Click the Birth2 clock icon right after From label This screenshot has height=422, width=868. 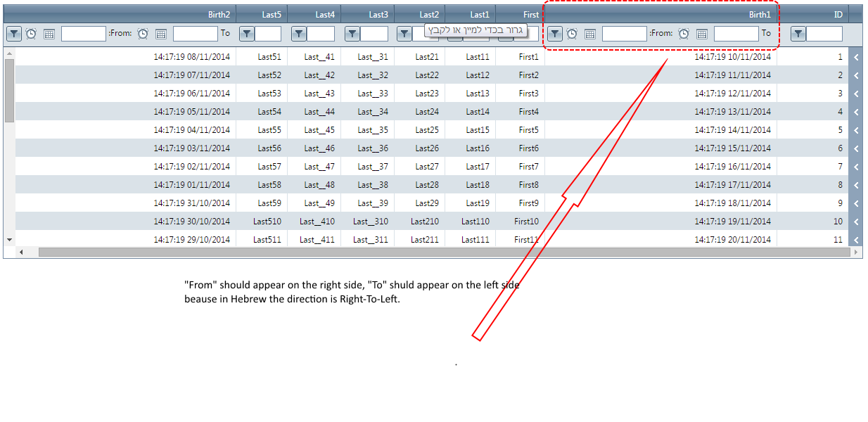point(143,33)
